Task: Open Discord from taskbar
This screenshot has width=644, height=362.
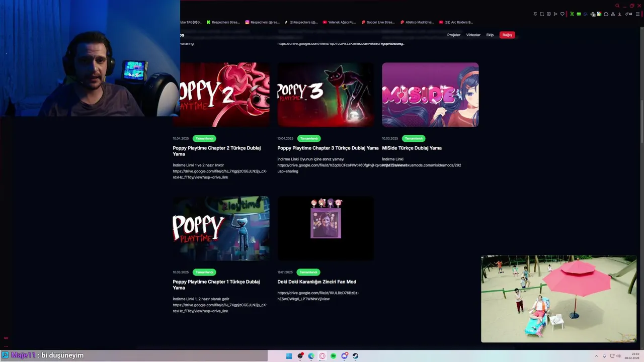Action: point(345,356)
